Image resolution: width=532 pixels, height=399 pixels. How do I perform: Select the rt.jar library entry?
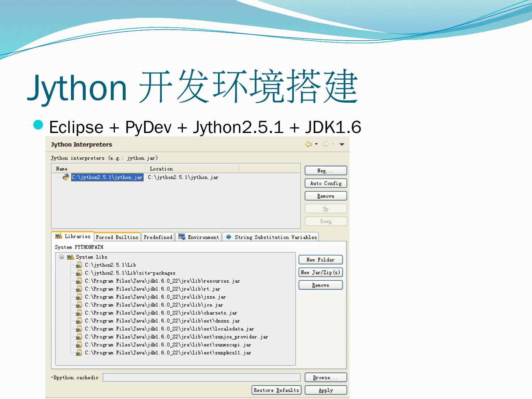(153, 289)
